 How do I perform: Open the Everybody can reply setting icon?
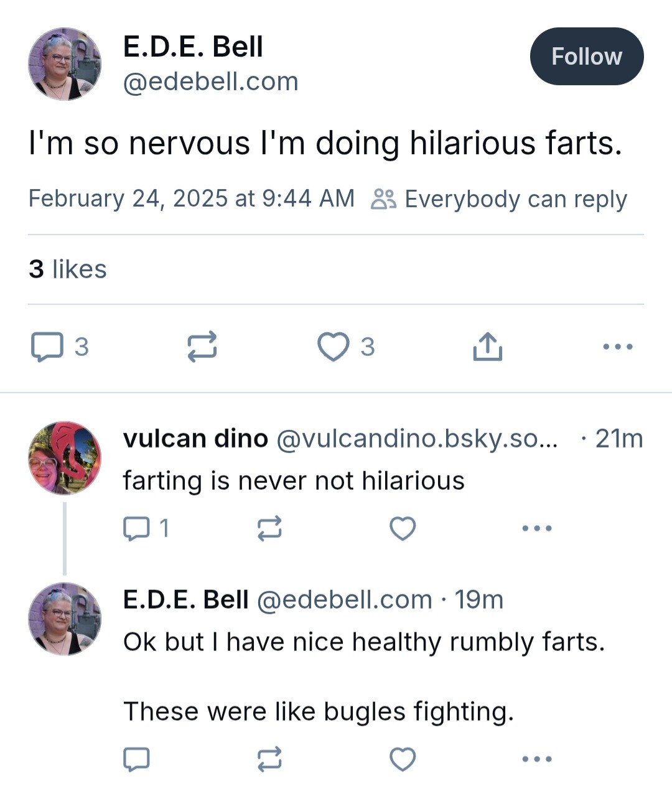(383, 199)
